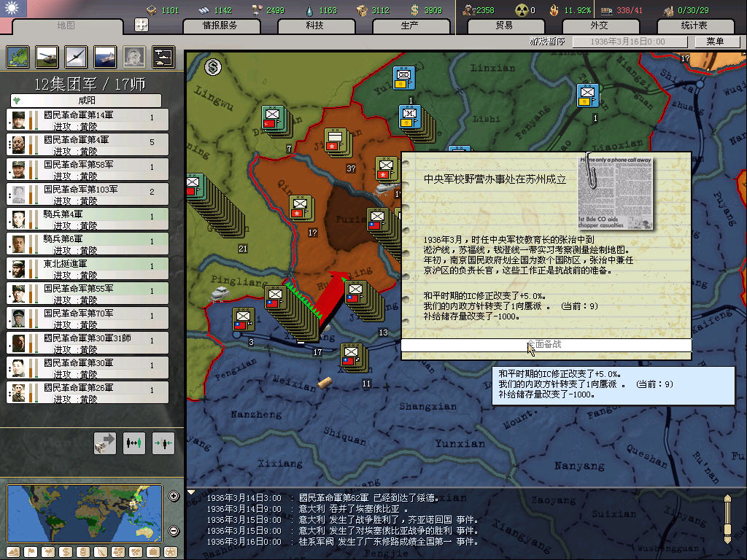Click the merge unit icon with inward arrows

[x=163, y=443]
